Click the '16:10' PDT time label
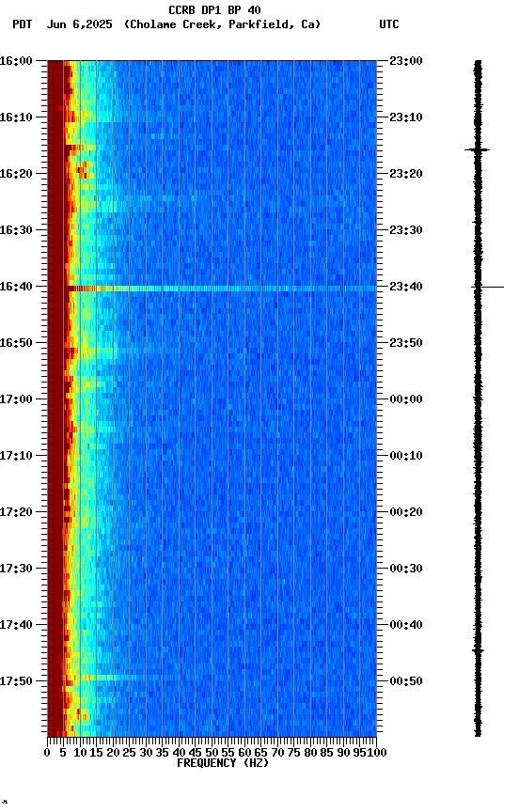 pyautogui.click(x=16, y=117)
